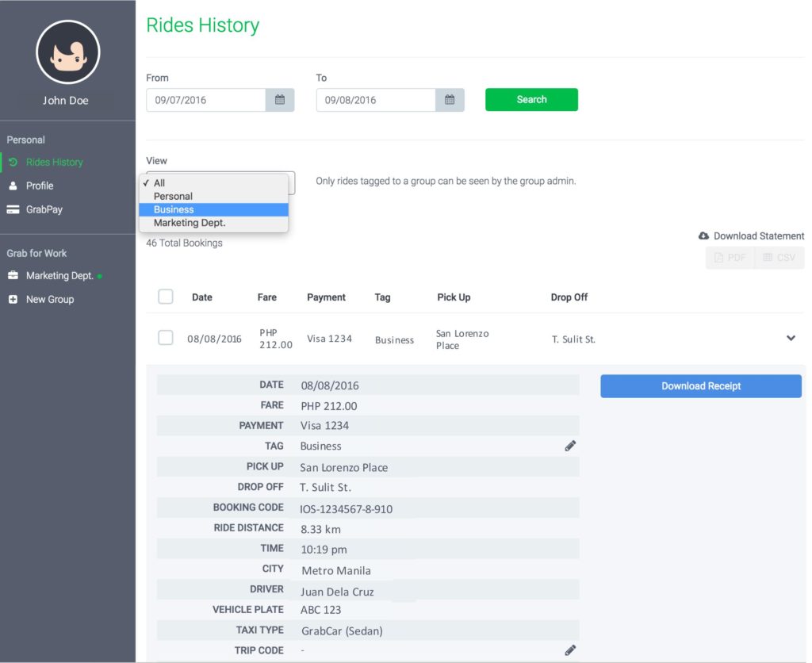
Task: Collapse the ride row using the chevron
Action: [790, 338]
